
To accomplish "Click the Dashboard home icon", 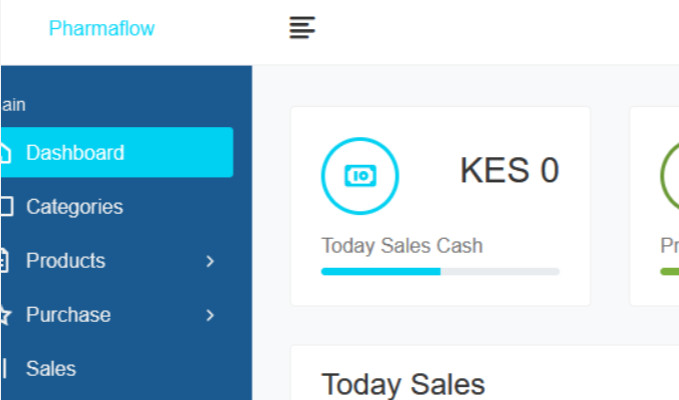I will click(5, 153).
